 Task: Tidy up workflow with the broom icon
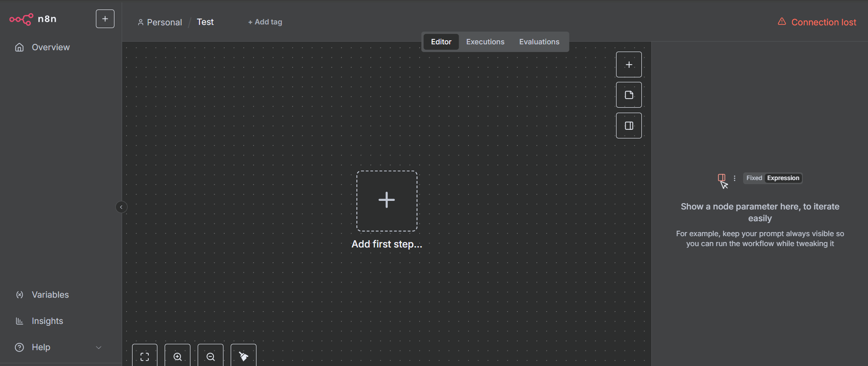point(243,356)
